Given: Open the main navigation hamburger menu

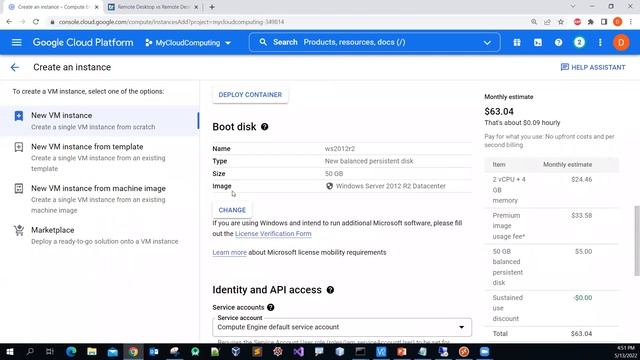Looking at the screenshot, I should pyautogui.click(x=16, y=42).
